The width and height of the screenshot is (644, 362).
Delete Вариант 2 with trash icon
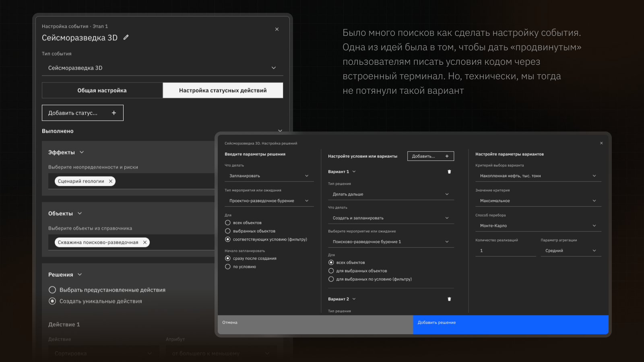(x=449, y=299)
